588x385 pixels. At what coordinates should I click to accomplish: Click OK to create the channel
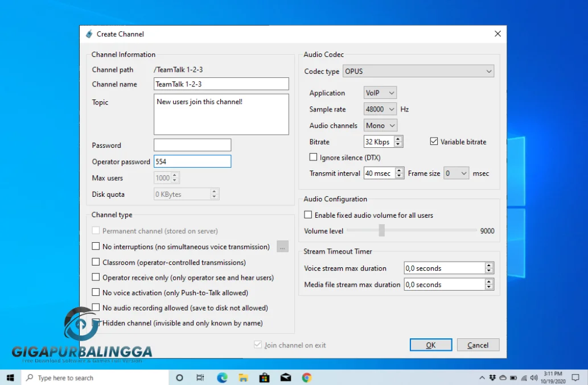tap(431, 345)
